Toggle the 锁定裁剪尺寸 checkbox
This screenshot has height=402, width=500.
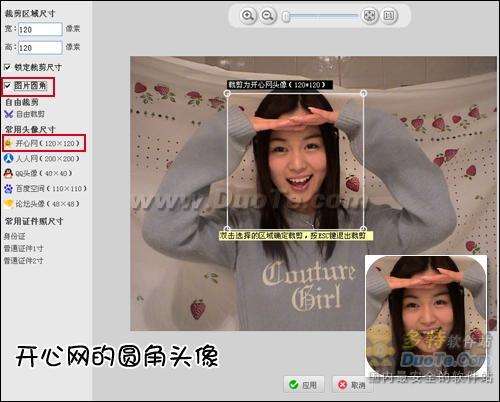coord(8,67)
